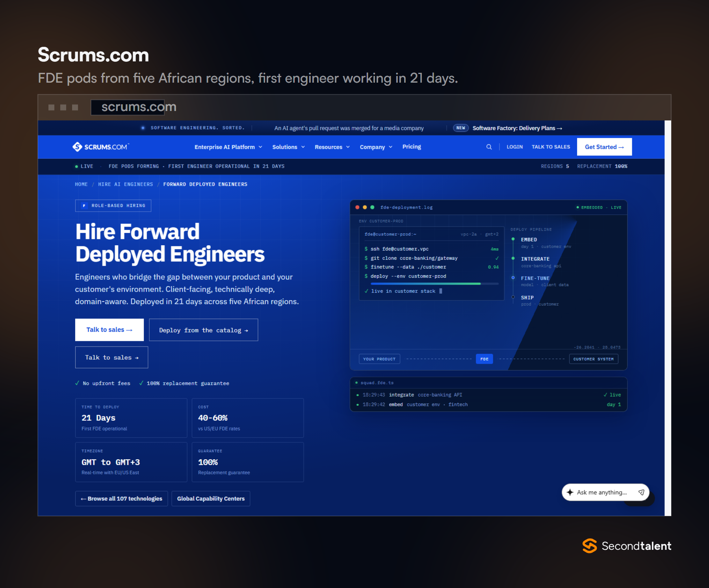Click the 21 Days time to deploy card
709x588 pixels.
point(131,418)
